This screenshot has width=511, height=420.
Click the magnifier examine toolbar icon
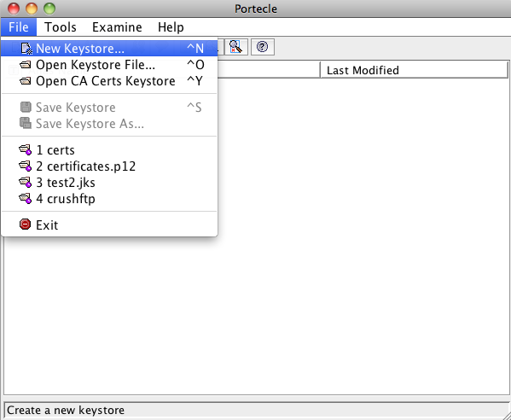(236, 47)
